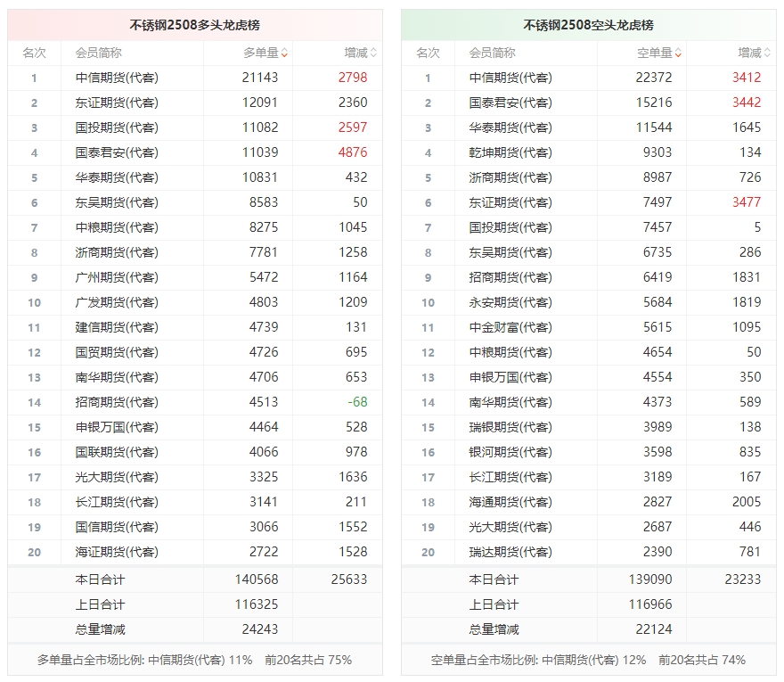The width and height of the screenshot is (784, 682).
Task: Select 广发期货(代客) row
Action: (195, 303)
